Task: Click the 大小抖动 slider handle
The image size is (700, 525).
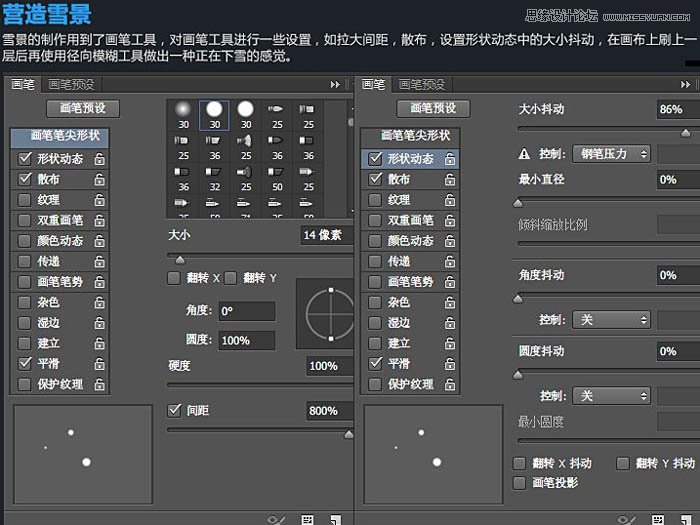Action: 686,133
